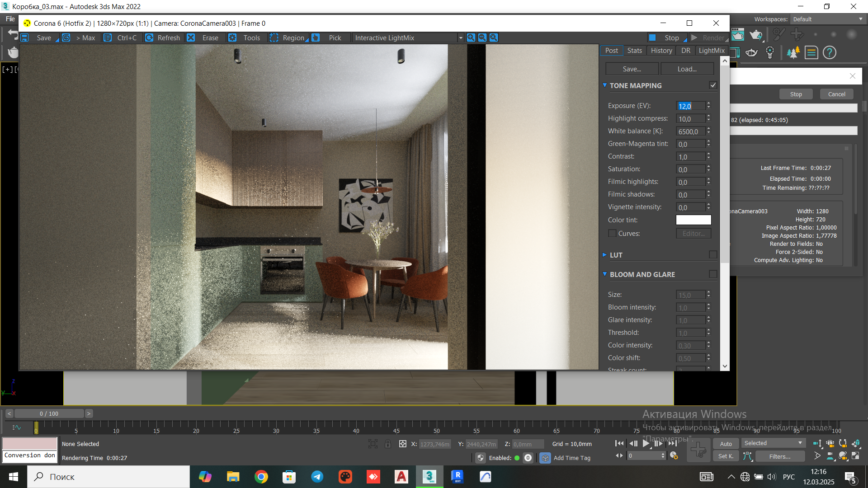Zoom out the frame buffer view

pos(482,38)
